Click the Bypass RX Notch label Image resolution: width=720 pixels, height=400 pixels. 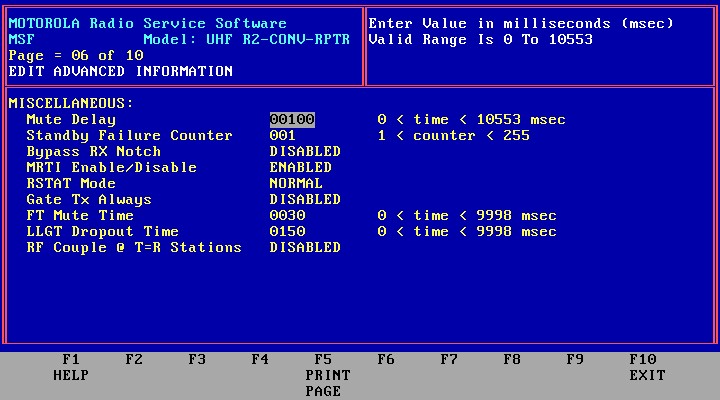click(x=94, y=152)
